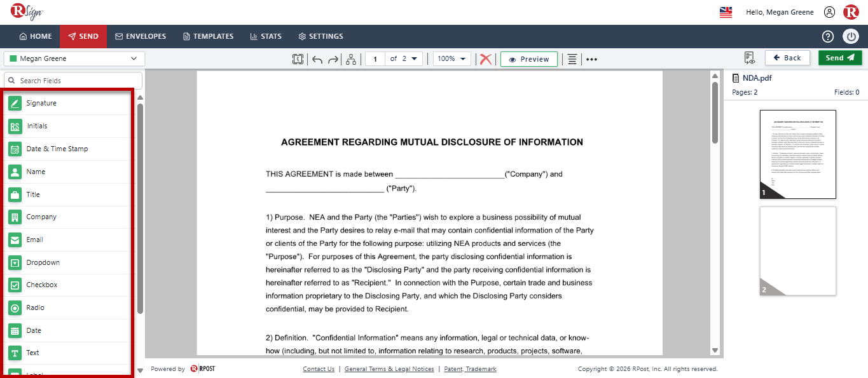
Task: Open the three-dots more options menu
Action: click(x=591, y=59)
